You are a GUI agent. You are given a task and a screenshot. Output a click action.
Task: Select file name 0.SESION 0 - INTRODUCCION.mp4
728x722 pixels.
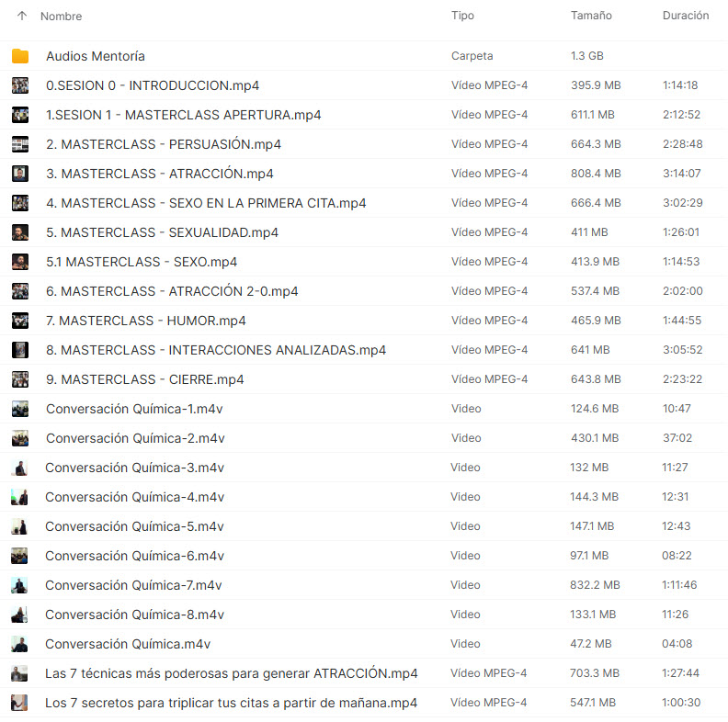[153, 85]
